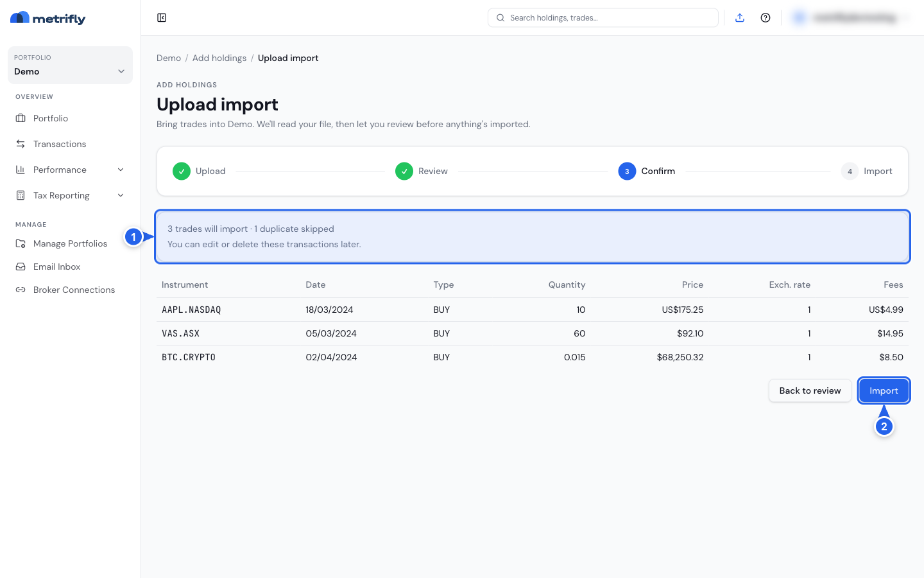This screenshot has width=924, height=578.
Task: Click the Tax Reporting calculator icon
Action: point(21,195)
